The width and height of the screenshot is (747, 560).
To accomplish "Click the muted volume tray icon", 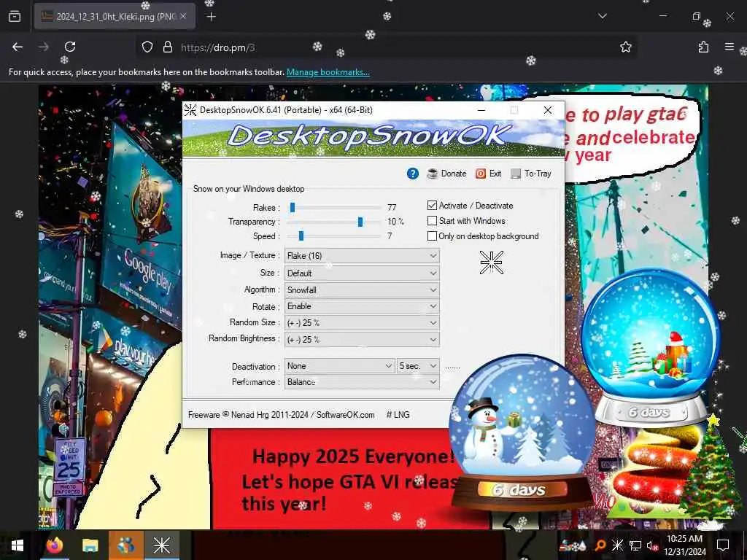I will coord(652,545).
